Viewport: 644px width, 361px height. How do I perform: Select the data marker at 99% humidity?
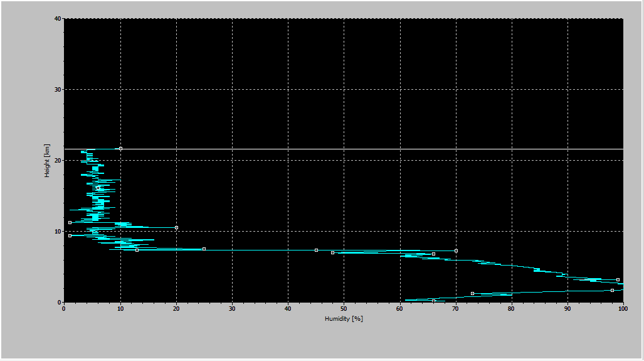tap(618, 279)
